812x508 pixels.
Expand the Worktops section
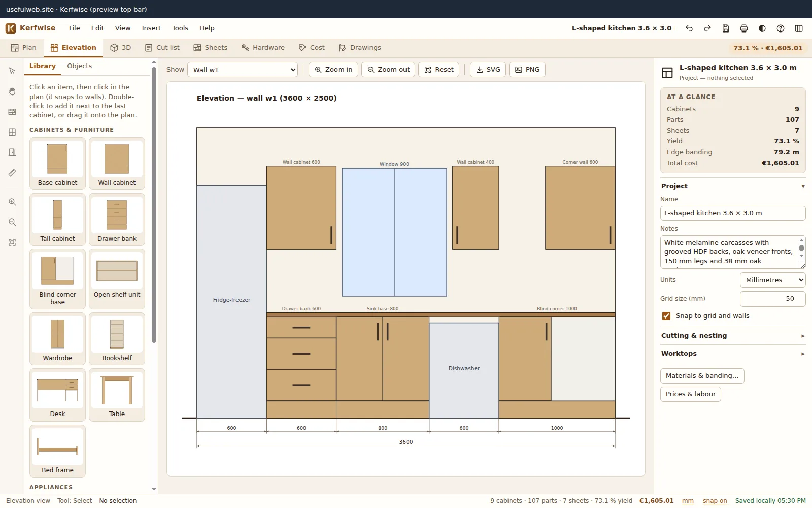tap(733, 354)
